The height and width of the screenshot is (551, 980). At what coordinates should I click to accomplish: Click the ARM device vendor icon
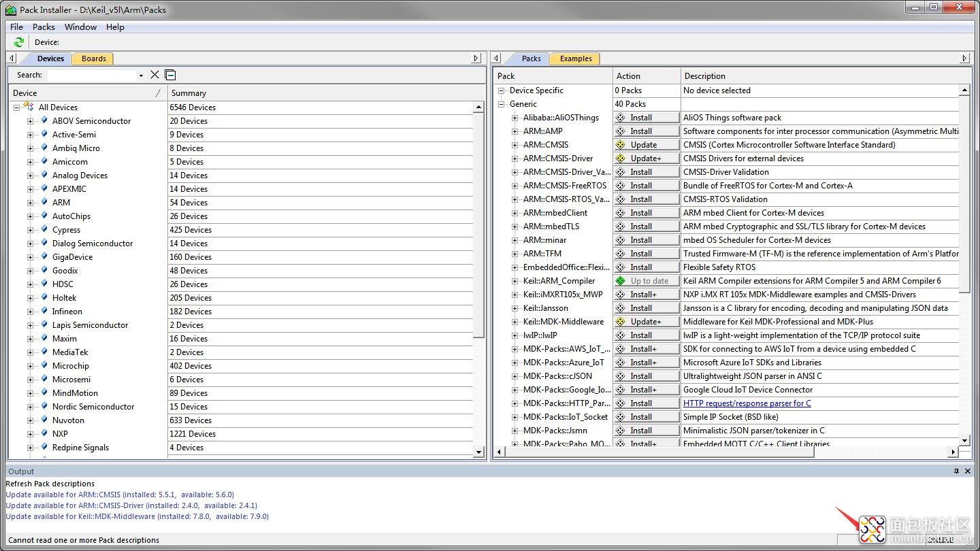tap(44, 202)
